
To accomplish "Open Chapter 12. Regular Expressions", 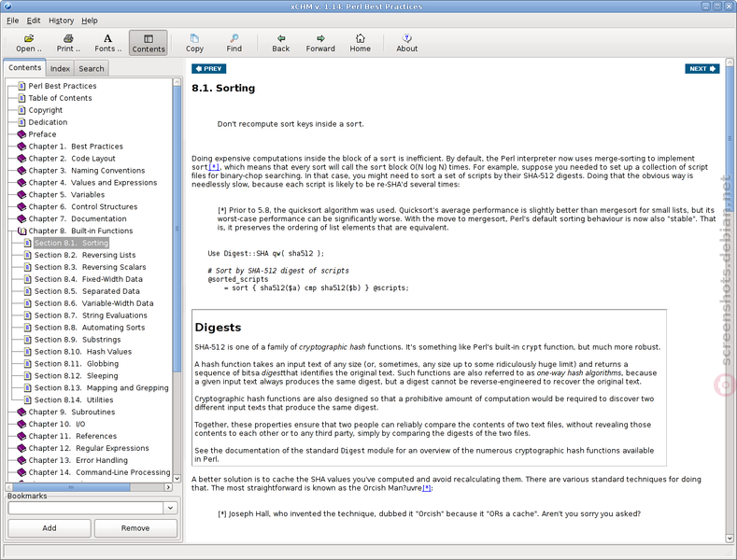I will click(x=89, y=448).
